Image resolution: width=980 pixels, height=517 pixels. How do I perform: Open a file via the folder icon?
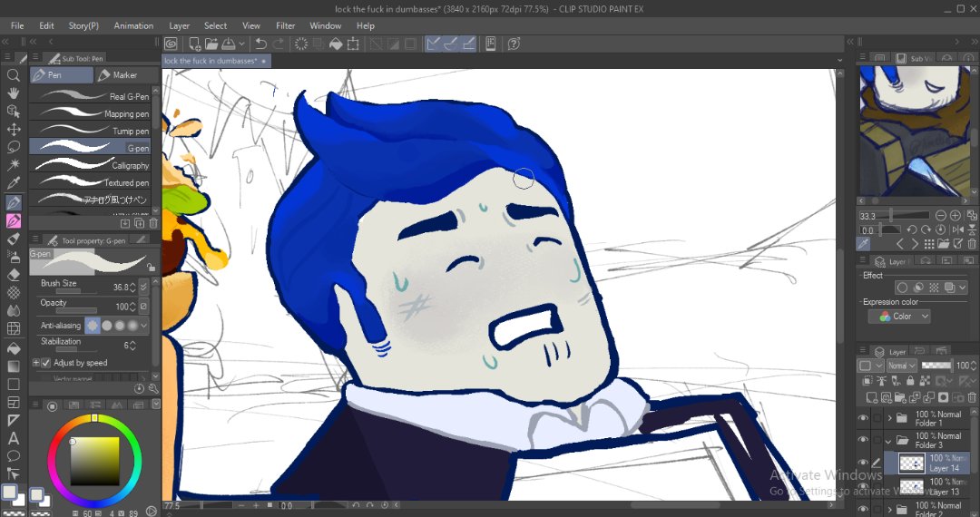211,44
